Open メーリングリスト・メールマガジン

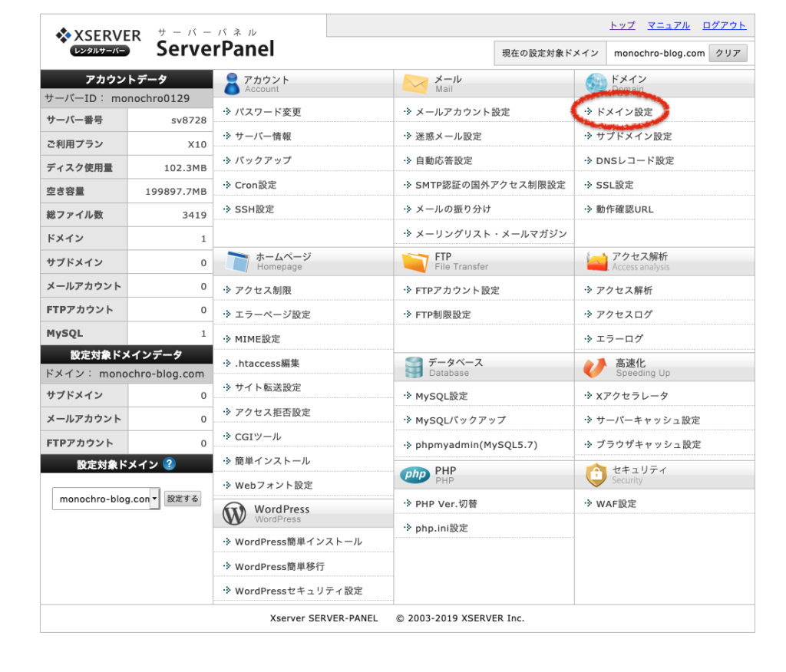click(x=491, y=234)
